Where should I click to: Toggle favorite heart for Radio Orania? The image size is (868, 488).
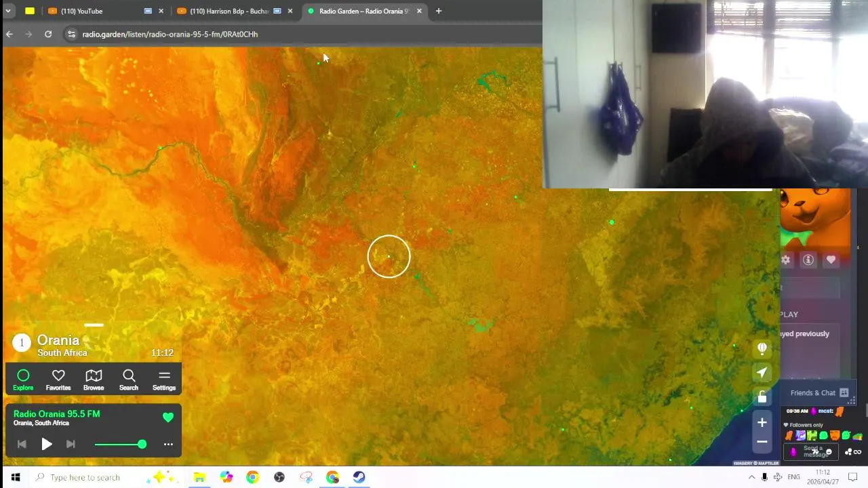click(168, 418)
